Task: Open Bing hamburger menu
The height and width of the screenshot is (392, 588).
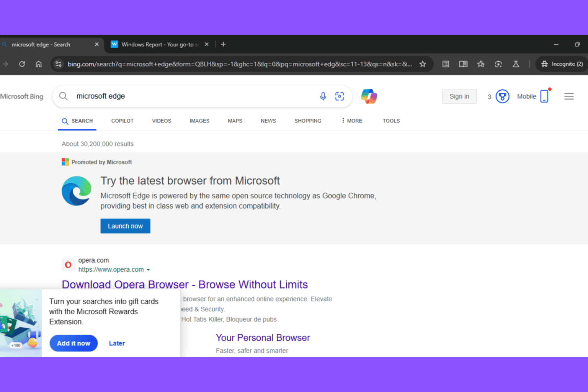Action: click(569, 96)
